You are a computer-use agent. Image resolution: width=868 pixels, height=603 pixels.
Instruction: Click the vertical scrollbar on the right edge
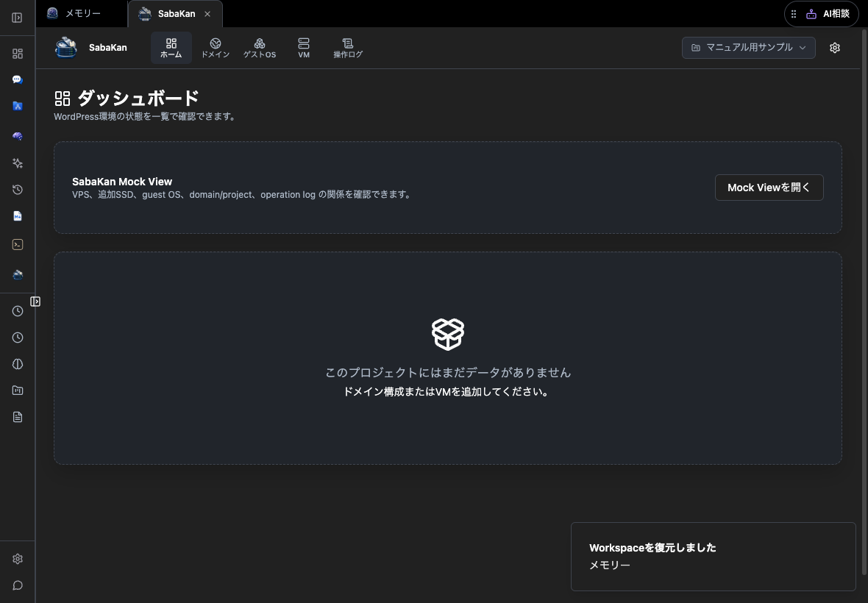pyautogui.click(x=864, y=301)
